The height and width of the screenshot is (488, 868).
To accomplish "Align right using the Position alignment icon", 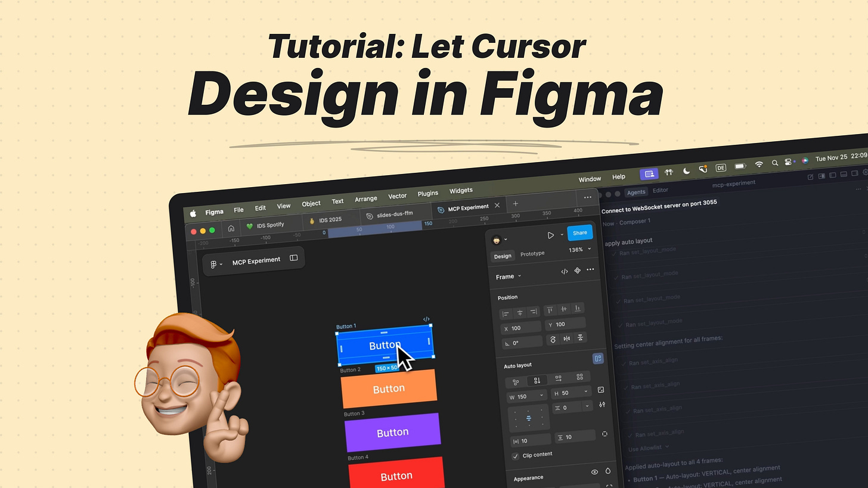I will coord(533,311).
